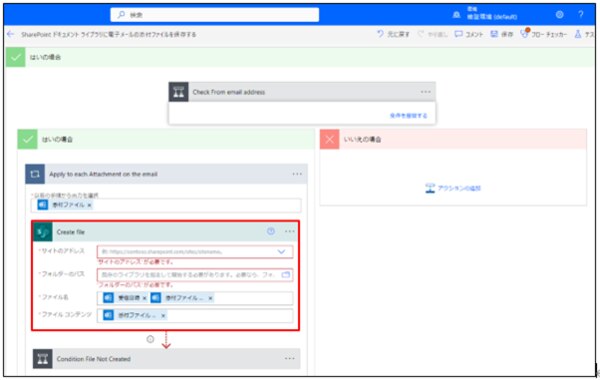600x380 pixels.
Task: Collapse the Apply to each Attachment header
Action: [166, 174]
